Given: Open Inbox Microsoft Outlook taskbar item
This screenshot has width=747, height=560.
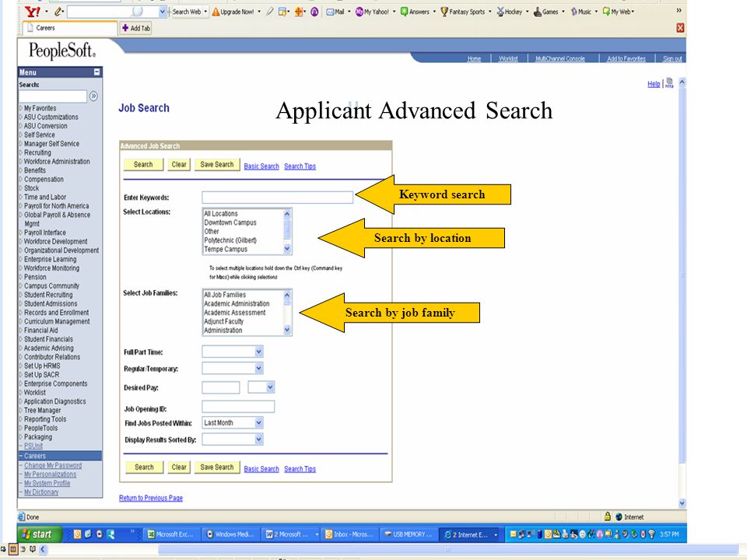Looking at the screenshot, I should [349, 534].
